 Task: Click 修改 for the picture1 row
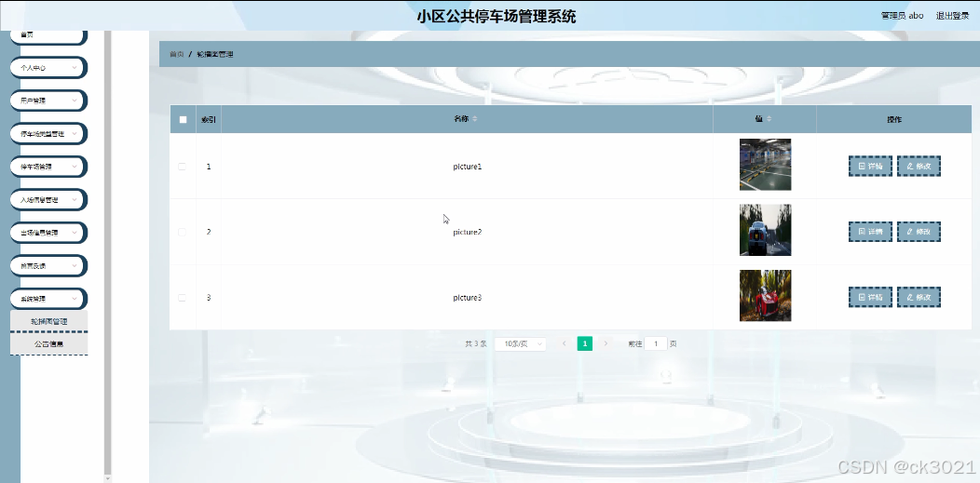919,167
